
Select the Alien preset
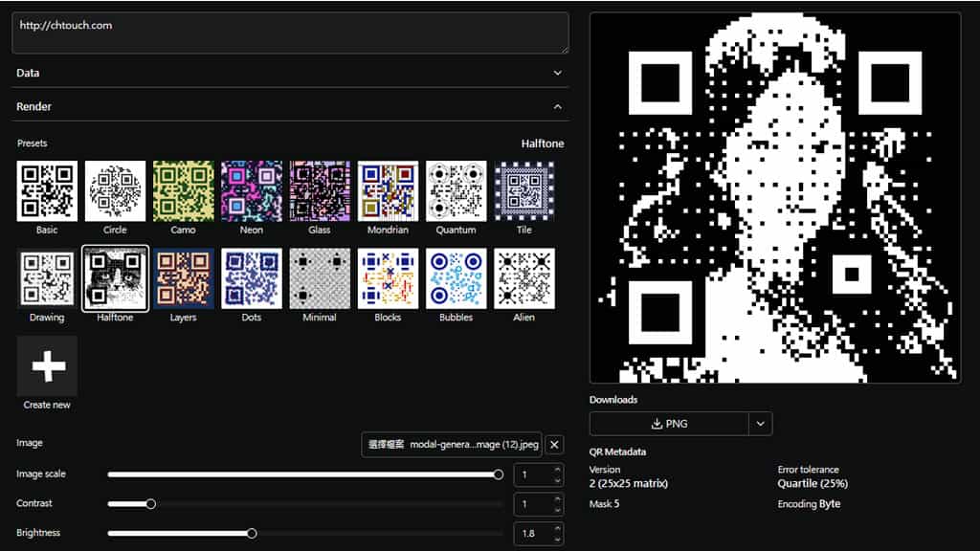(x=523, y=278)
